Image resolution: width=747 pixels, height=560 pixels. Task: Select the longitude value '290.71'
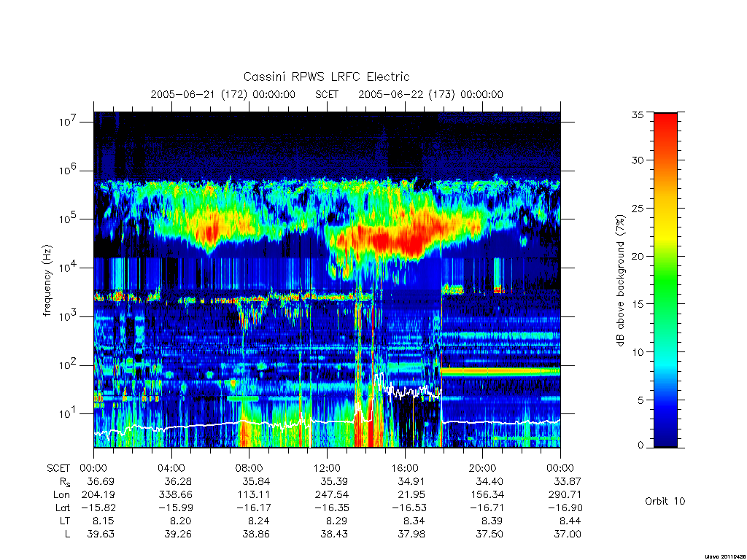click(565, 494)
